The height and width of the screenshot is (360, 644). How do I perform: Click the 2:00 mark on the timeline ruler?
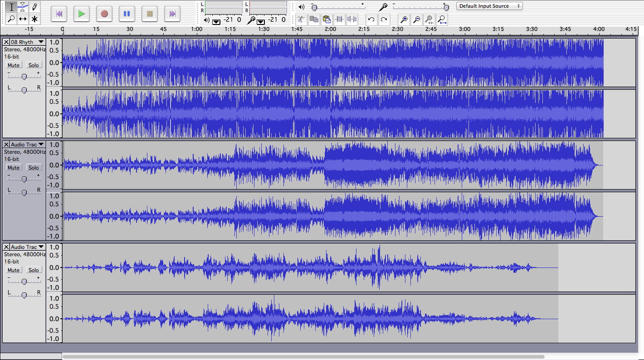click(331, 29)
